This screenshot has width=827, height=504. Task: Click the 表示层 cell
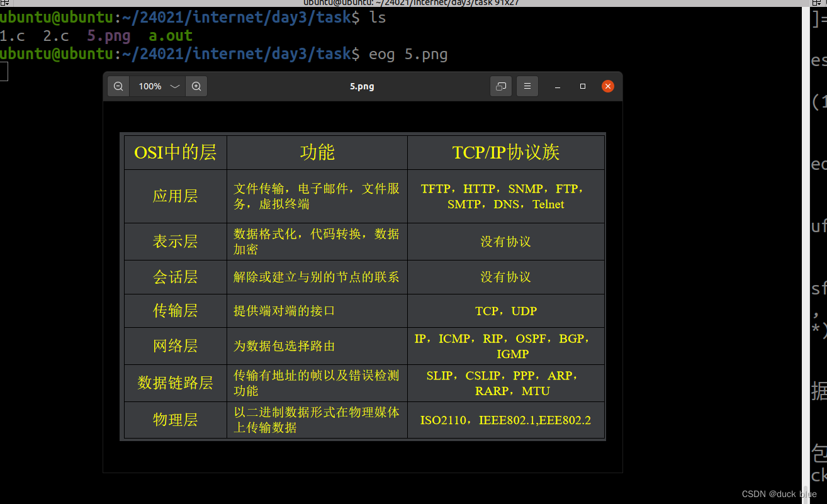tap(176, 242)
